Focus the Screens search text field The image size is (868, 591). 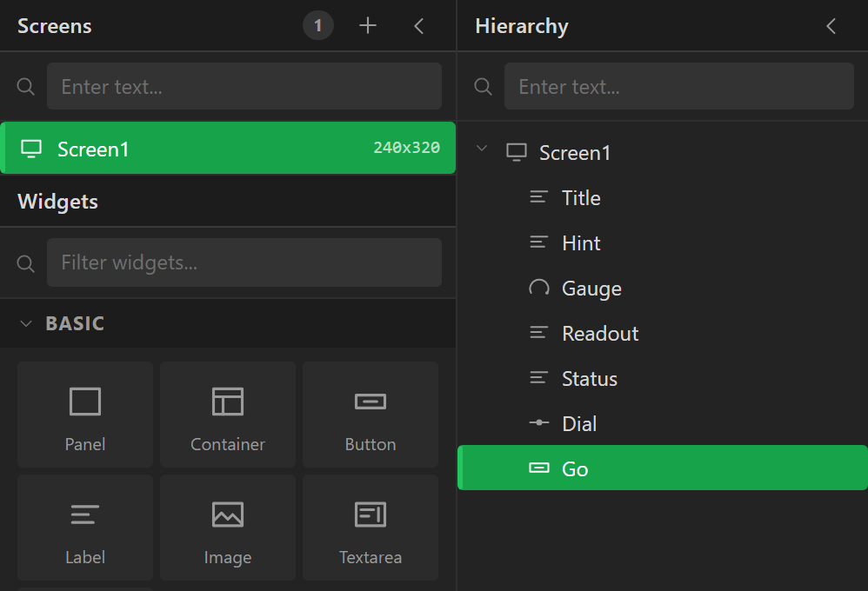(x=244, y=86)
